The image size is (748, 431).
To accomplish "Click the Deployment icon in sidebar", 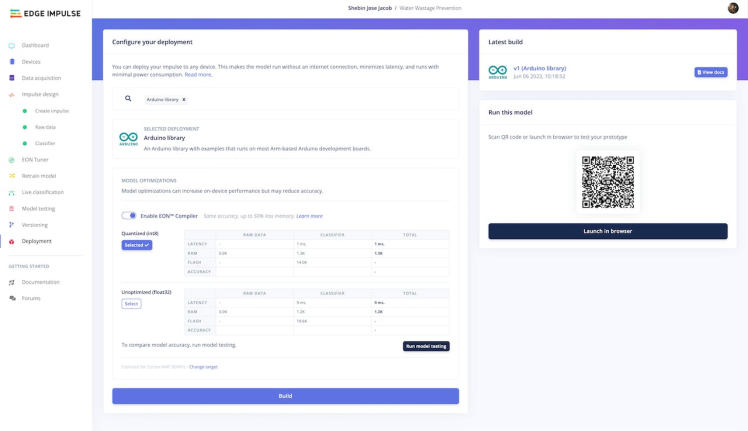I will coord(11,242).
